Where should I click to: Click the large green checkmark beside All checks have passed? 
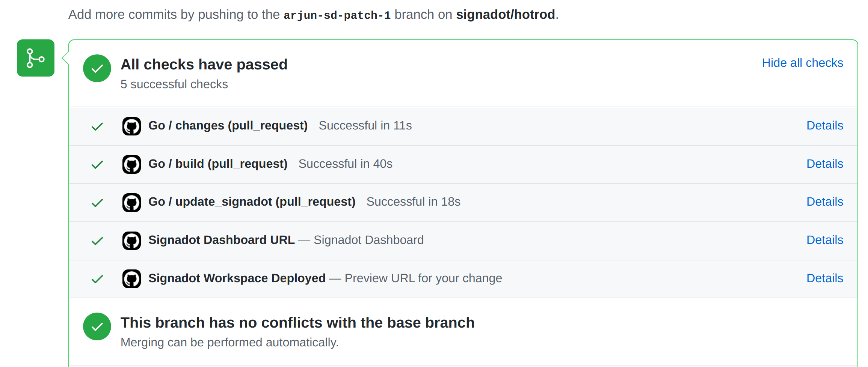click(97, 68)
